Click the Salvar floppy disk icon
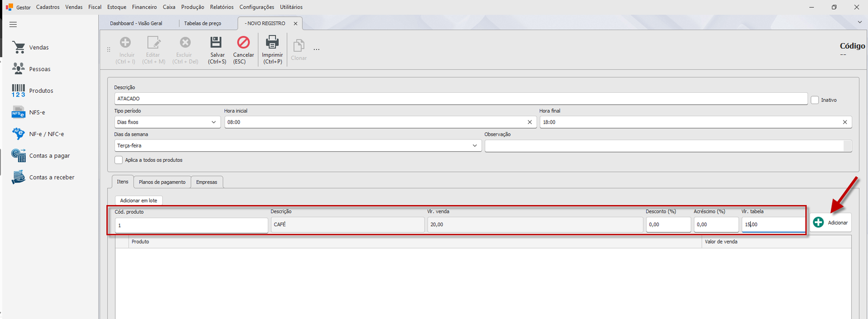The width and height of the screenshot is (868, 319). 216,42
